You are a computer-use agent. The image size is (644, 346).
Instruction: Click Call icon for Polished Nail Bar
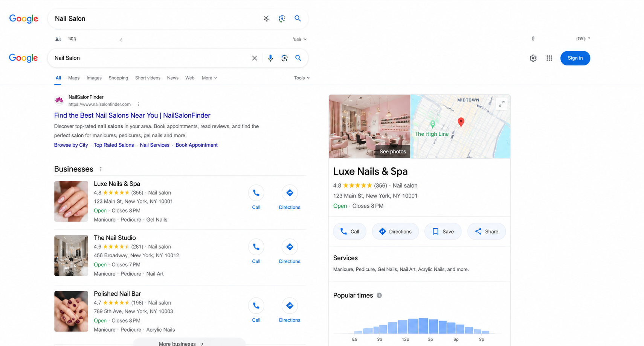tap(256, 306)
